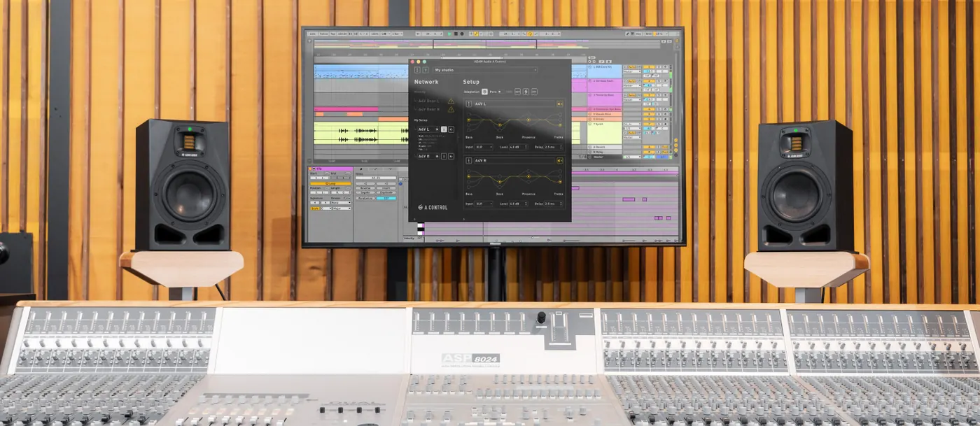Click the A4V R name field in My Setup

(x=428, y=156)
